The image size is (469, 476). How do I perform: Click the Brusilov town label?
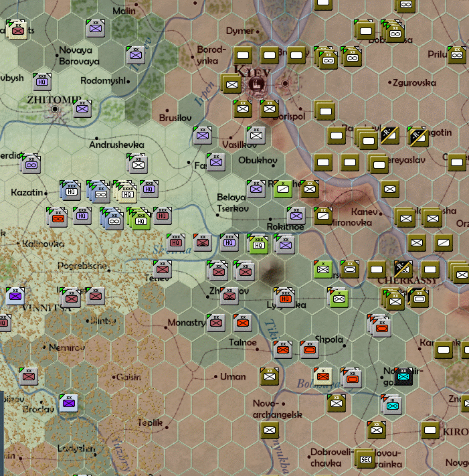[175, 118]
